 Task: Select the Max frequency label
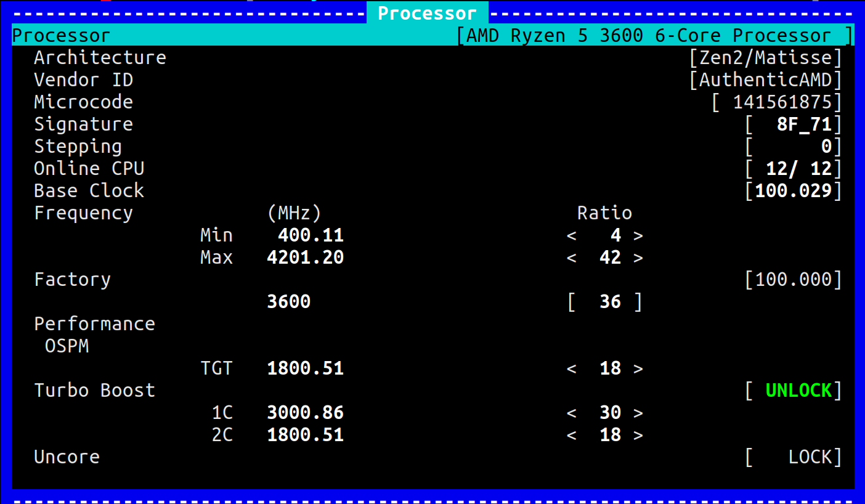pyautogui.click(x=216, y=258)
